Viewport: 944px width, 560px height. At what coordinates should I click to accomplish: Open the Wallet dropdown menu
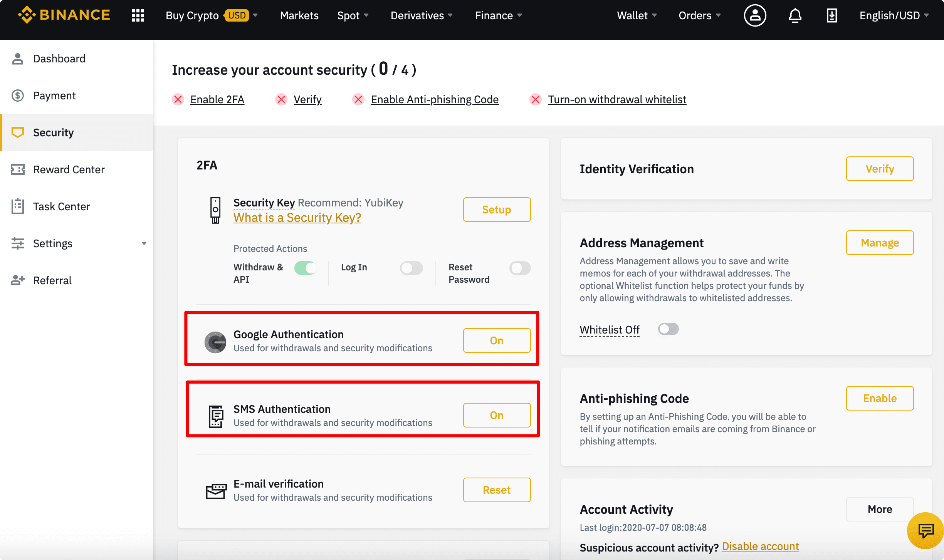[637, 14]
